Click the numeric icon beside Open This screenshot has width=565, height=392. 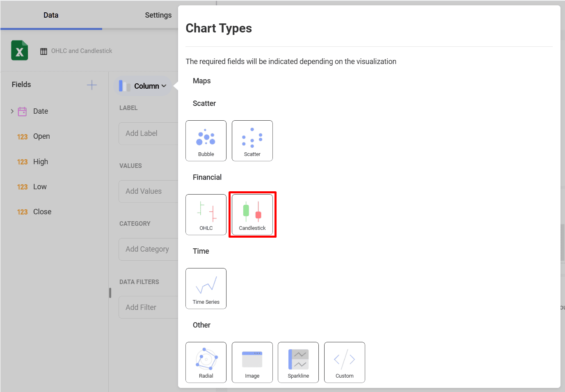[22, 137]
